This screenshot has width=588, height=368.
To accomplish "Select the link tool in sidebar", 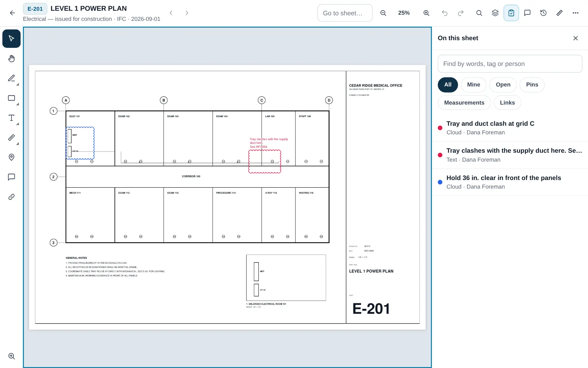I will 11,197.
